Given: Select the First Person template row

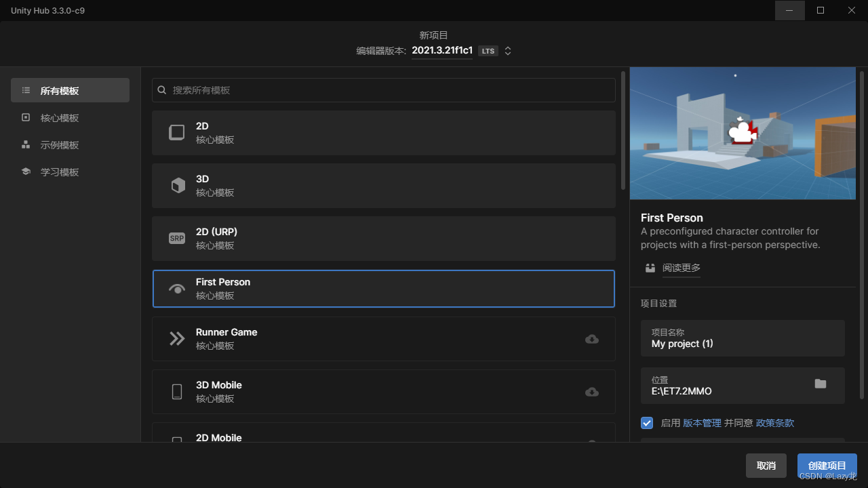Looking at the screenshot, I should (384, 289).
